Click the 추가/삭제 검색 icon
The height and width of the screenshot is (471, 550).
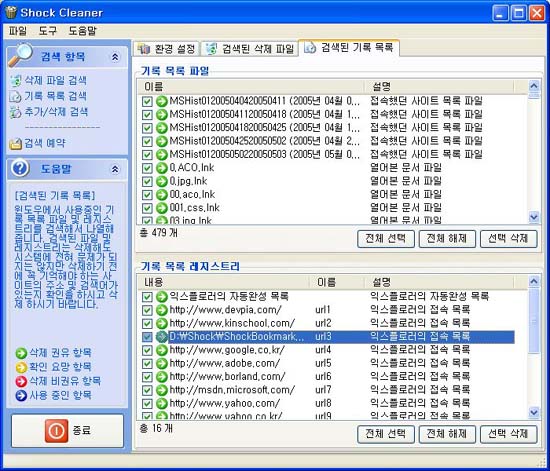(15, 112)
